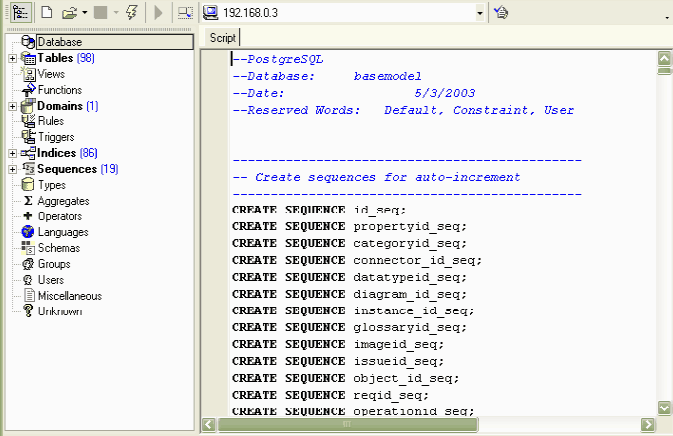Click the Triggers icon in tree

pyautogui.click(x=29, y=137)
